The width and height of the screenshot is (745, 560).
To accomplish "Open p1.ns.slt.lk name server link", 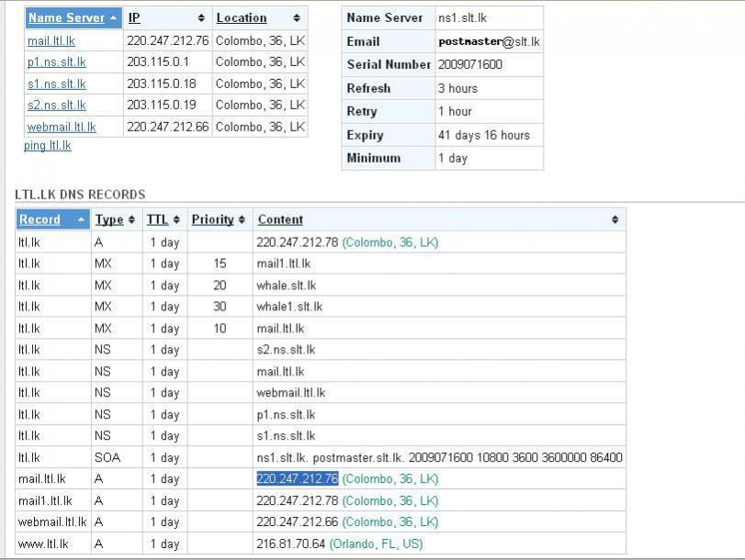I will click(x=57, y=62).
